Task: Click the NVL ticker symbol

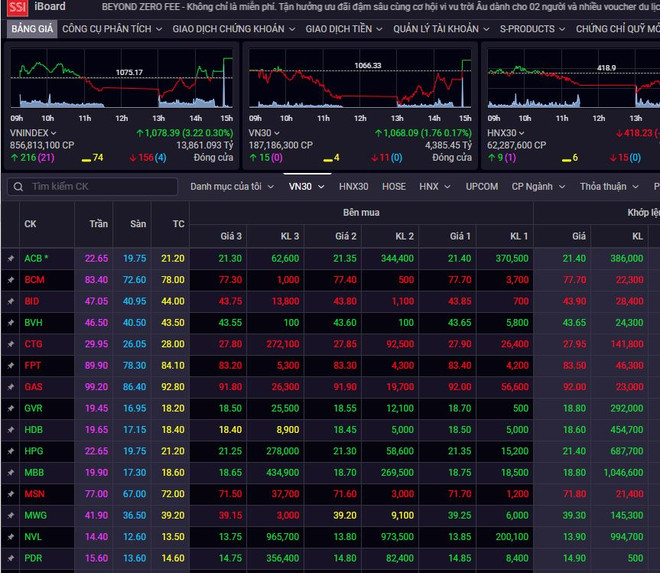Action: click(x=34, y=537)
